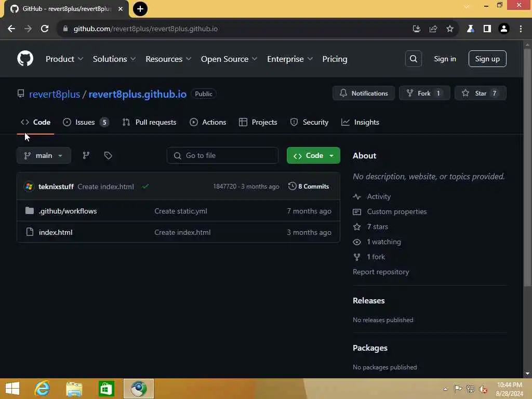The width and height of the screenshot is (532, 399).
Task: Open the teknixstuff author link
Action: [56, 187]
